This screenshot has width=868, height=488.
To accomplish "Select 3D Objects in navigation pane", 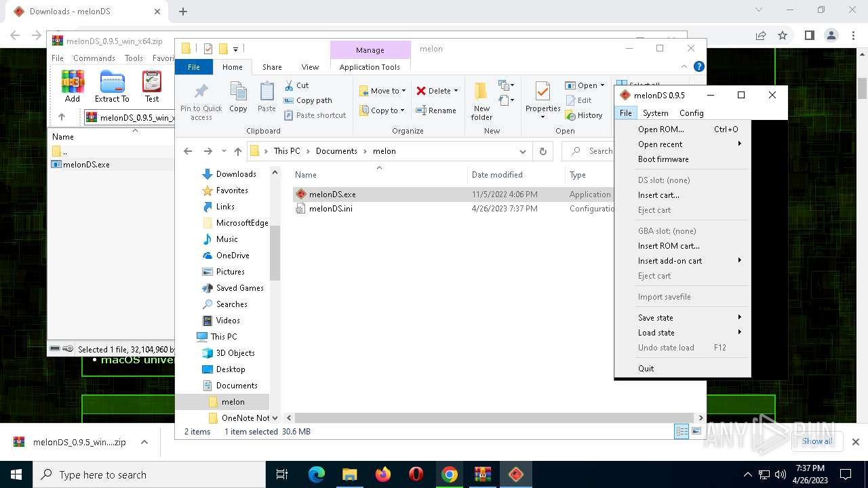I will coord(235,353).
